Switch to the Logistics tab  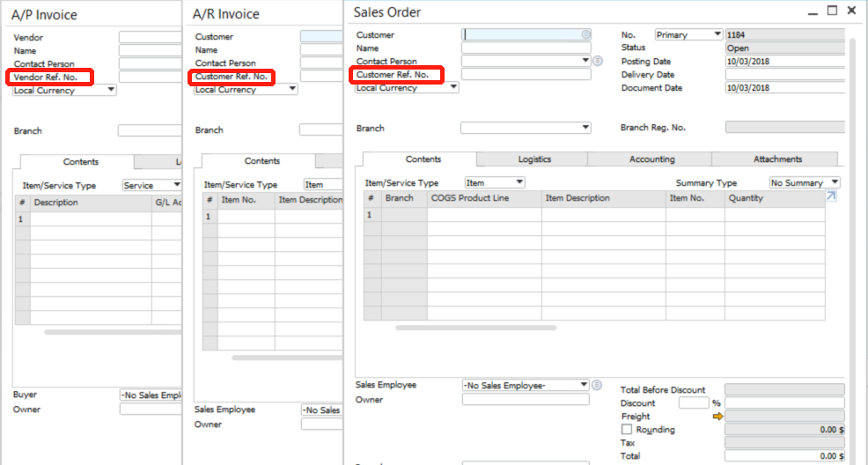click(533, 159)
